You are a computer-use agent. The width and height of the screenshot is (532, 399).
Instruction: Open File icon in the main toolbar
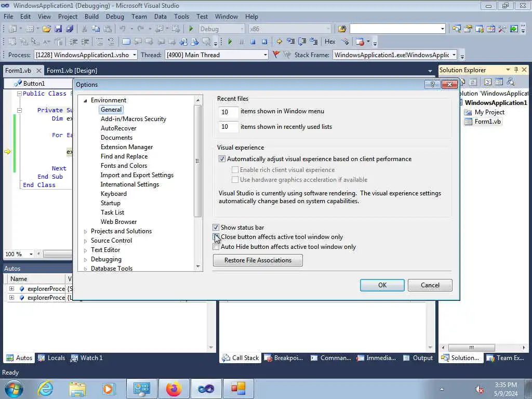46,29
